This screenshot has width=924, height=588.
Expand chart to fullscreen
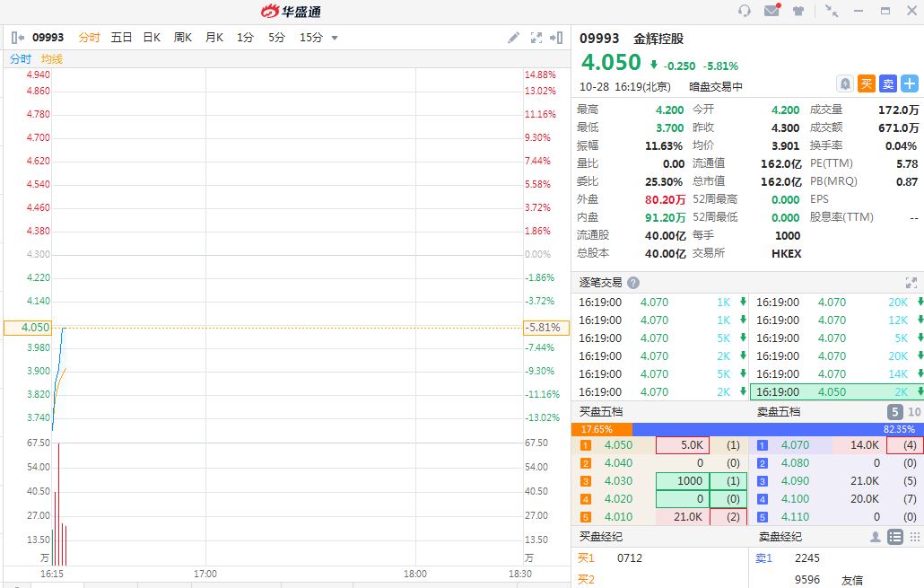click(536, 38)
